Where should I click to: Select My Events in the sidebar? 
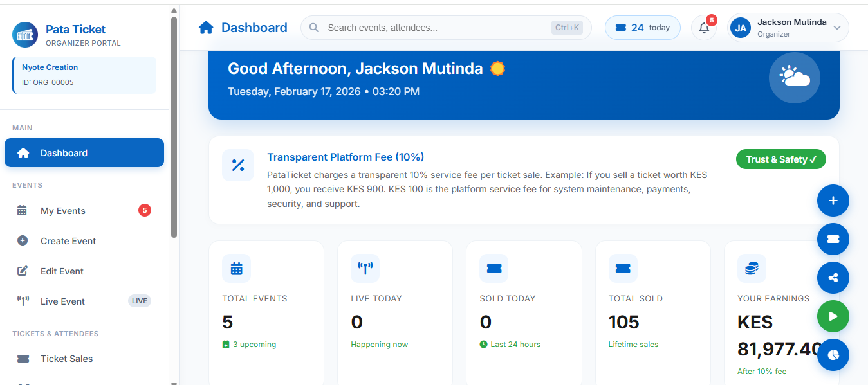tap(64, 210)
